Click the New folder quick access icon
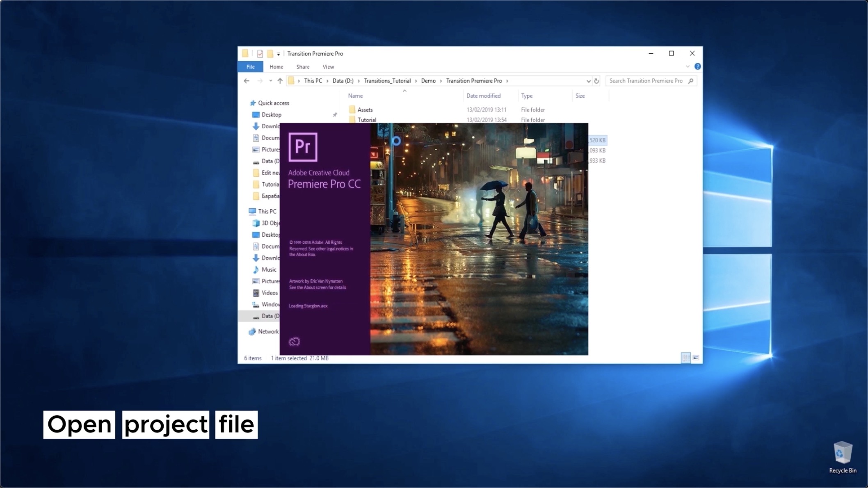 270,54
